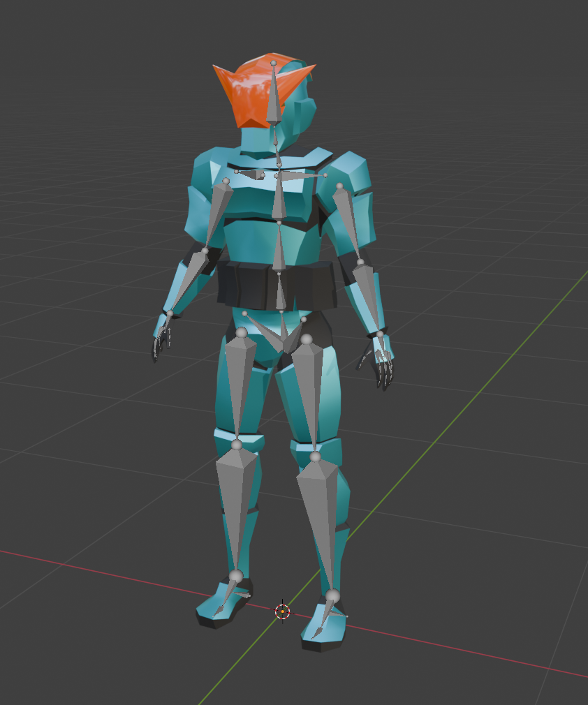Select the long shoulder bone on the viewer's right
The width and height of the screenshot is (588, 705).
point(302,175)
